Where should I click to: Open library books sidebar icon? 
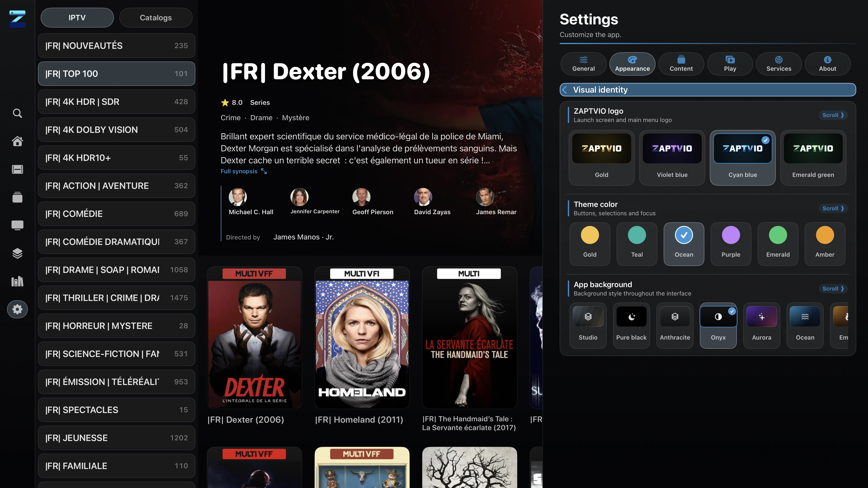[x=18, y=281]
